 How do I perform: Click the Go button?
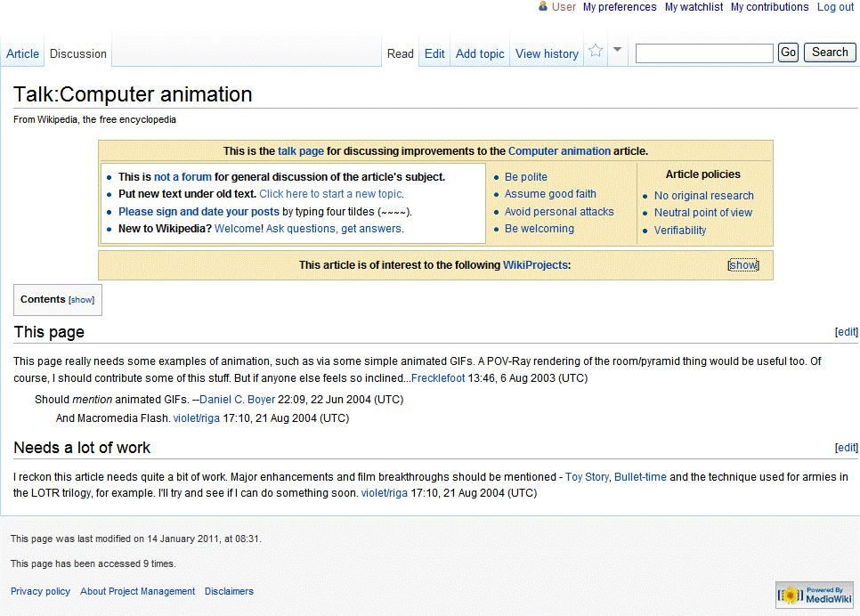[x=788, y=53]
